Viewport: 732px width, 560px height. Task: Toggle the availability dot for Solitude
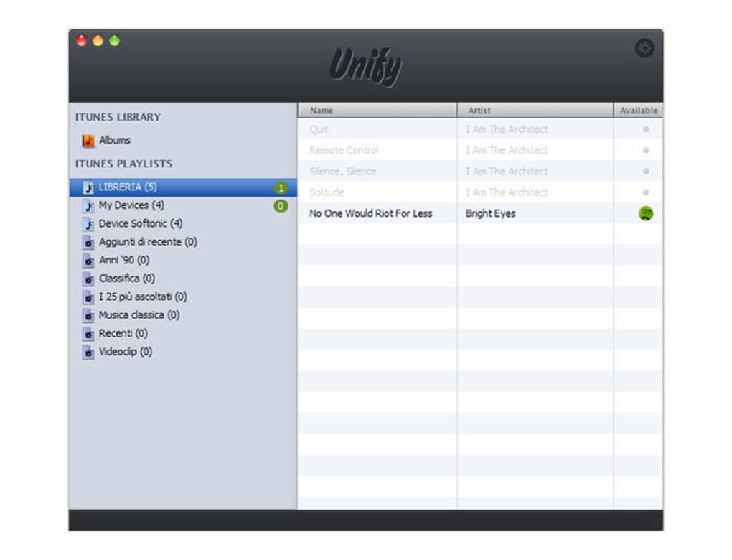point(644,192)
